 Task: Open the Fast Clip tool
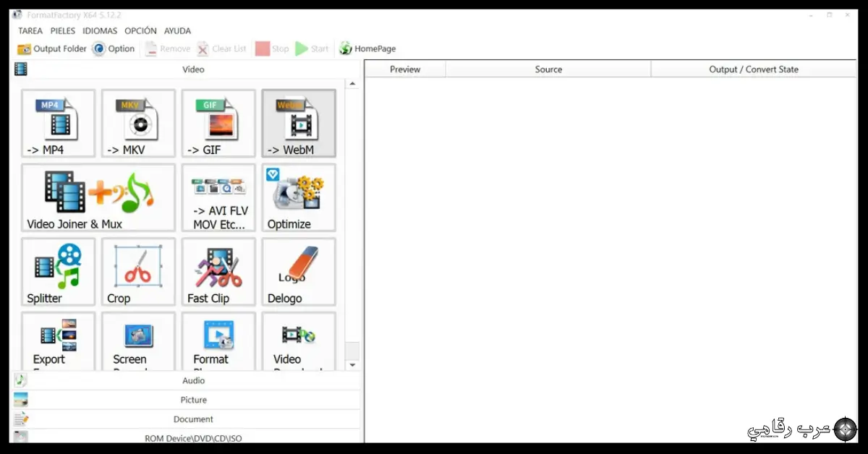pos(218,271)
